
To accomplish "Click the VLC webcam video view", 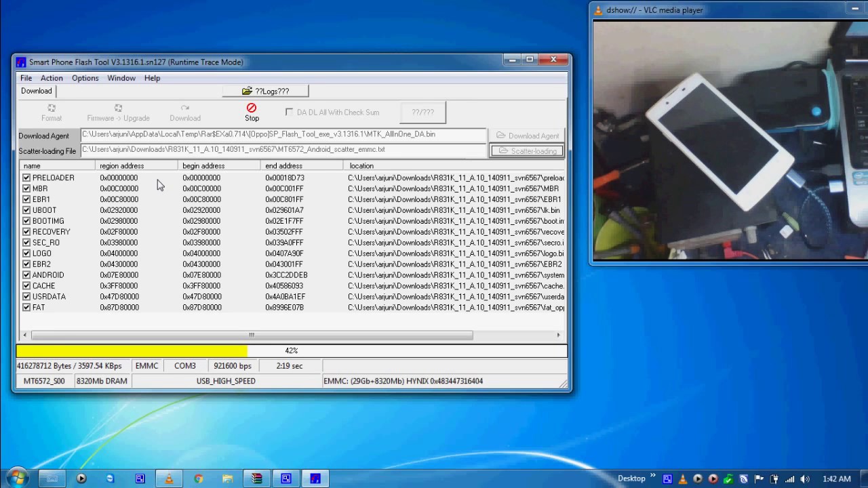I will 730,140.
